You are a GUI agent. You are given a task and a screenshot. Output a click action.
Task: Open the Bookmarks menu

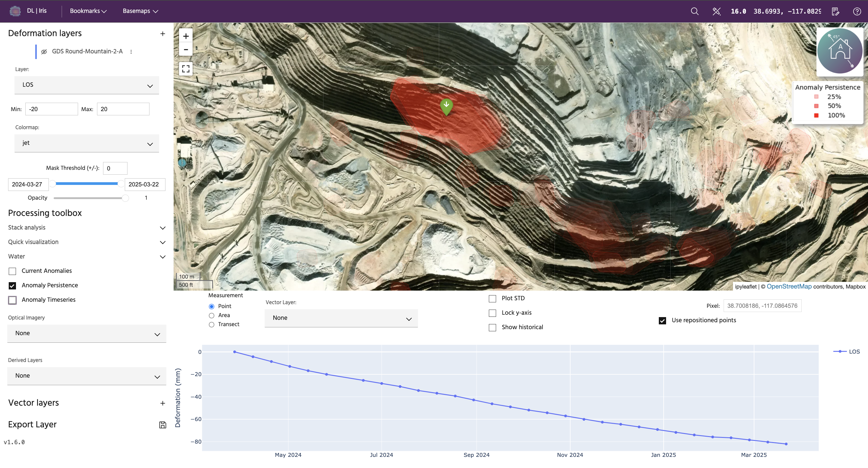[88, 11]
